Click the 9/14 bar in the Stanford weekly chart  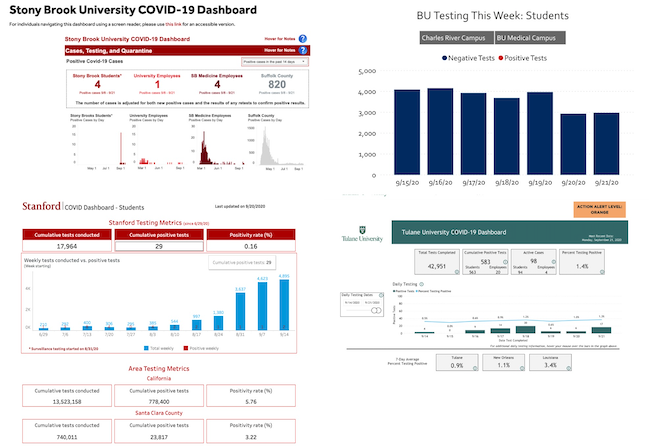pos(284,305)
